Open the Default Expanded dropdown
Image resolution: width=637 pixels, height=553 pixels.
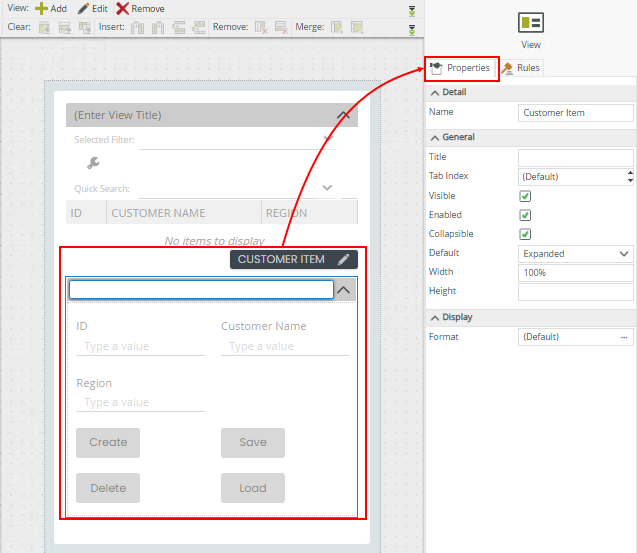click(575, 254)
